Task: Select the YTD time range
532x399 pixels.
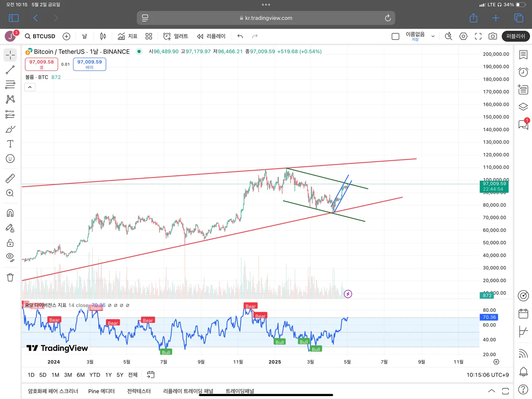Action: click(x=95, y=375)
